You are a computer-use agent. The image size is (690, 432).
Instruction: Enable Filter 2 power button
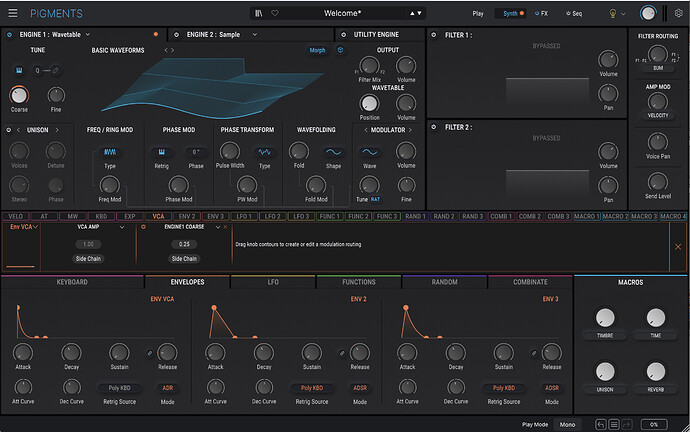(433, 127)
